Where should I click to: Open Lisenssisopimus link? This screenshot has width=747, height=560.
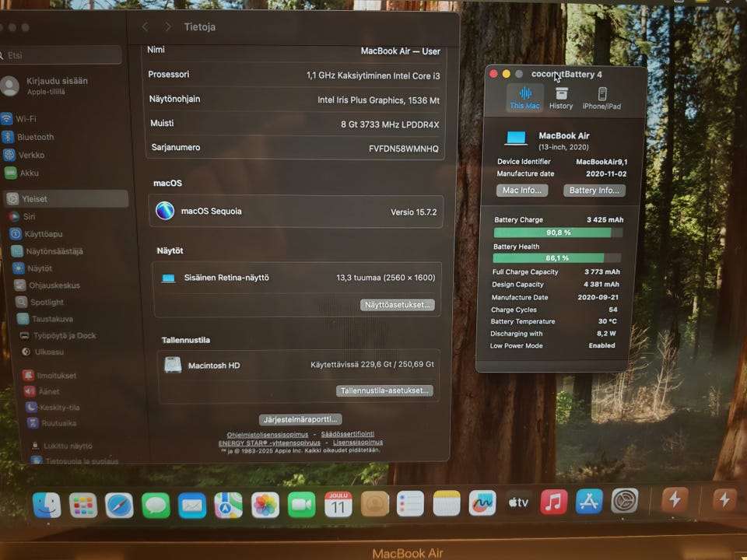click(358, 442)
